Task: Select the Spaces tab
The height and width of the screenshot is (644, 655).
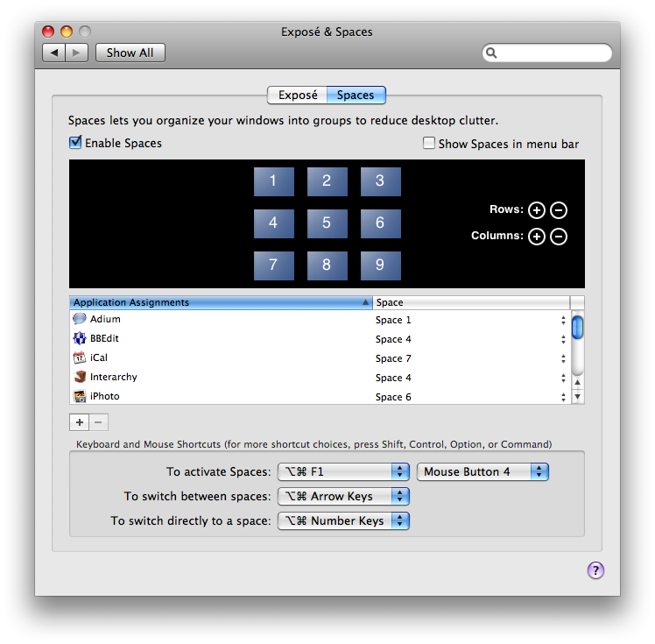Action: 356,95
